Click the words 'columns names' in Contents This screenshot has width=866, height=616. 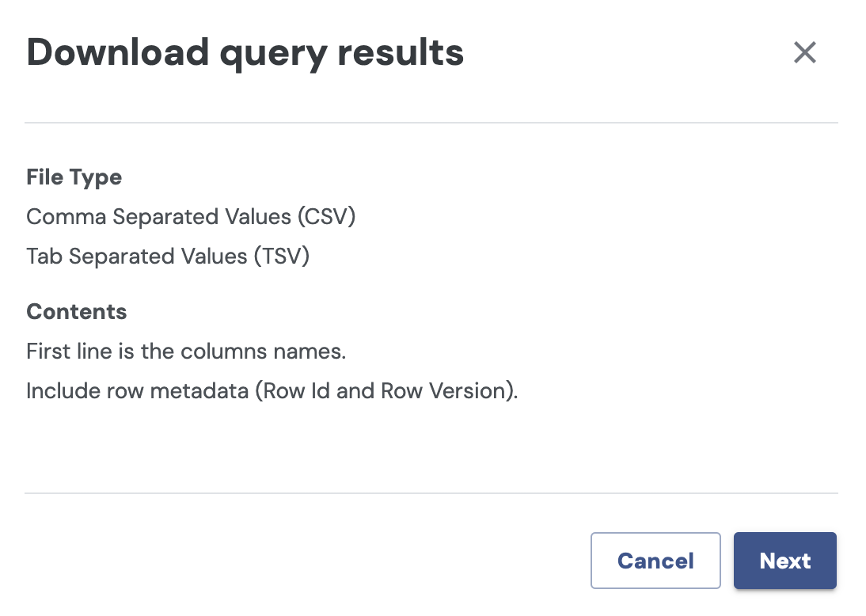[x=278, y=351]
